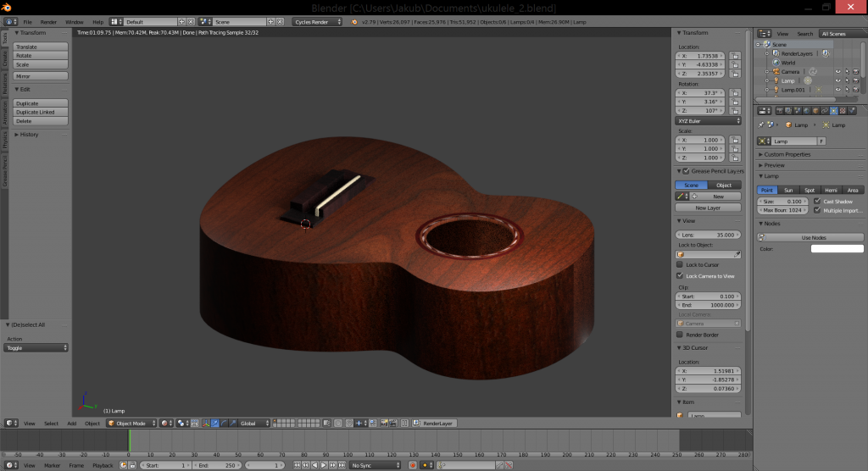The height and width of the screenshot is (471, 868).
Task: Select the translate manipulator arrow icon
Action: click(214, 423)
